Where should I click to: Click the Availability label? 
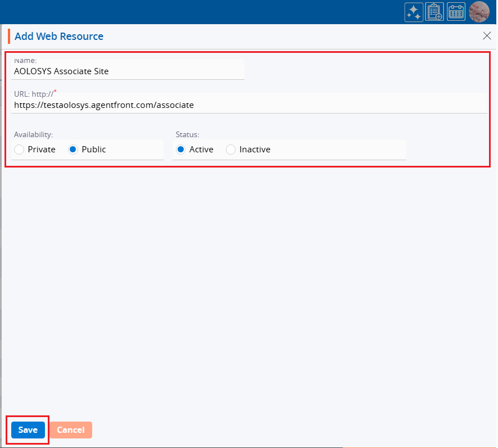point(33,134)
